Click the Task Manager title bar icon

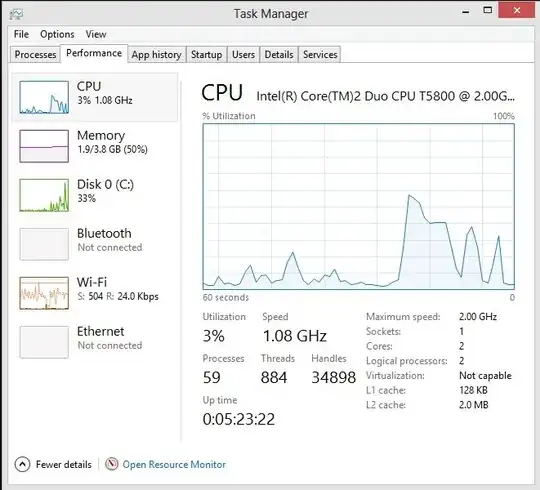(x=16, y=14)
